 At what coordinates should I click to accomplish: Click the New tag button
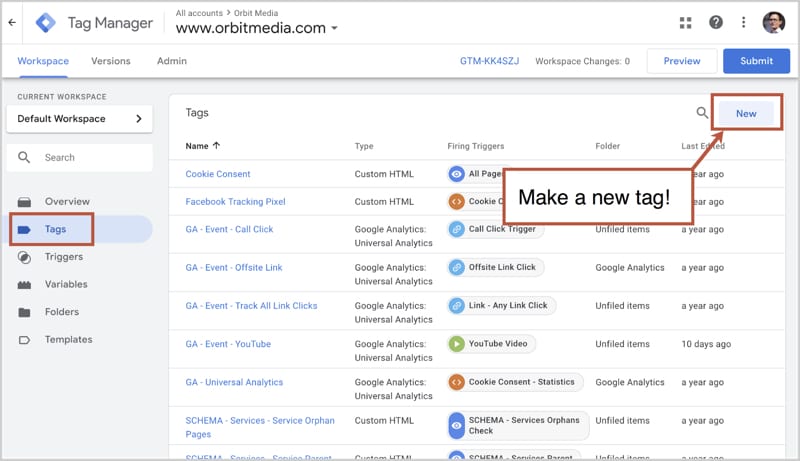[x=746, y=114]
